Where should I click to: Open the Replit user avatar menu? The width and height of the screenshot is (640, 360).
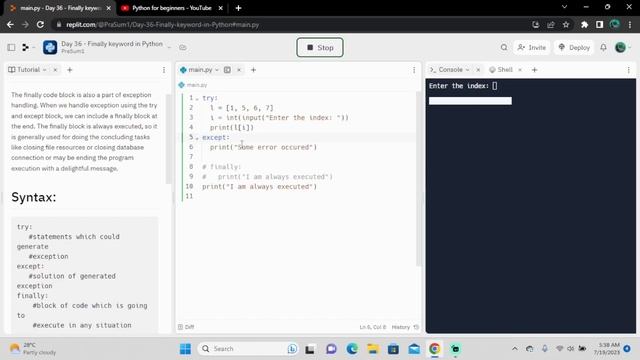tap(620, 47)
